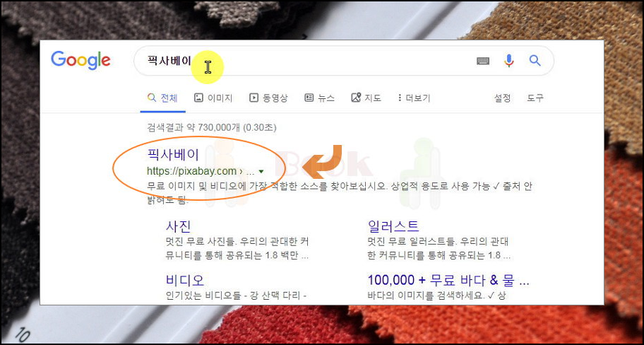Click the 바다의 이미지를 검색하세요 snippet text

[437, 296]
